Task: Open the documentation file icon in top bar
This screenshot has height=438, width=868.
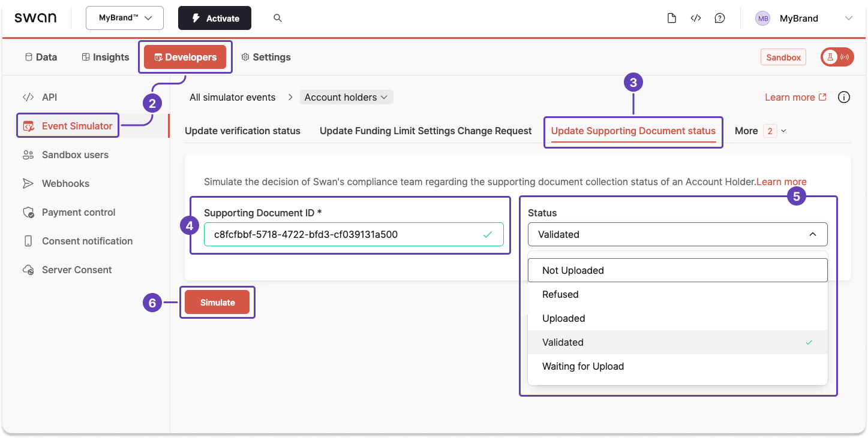Action: click(671, 18)
